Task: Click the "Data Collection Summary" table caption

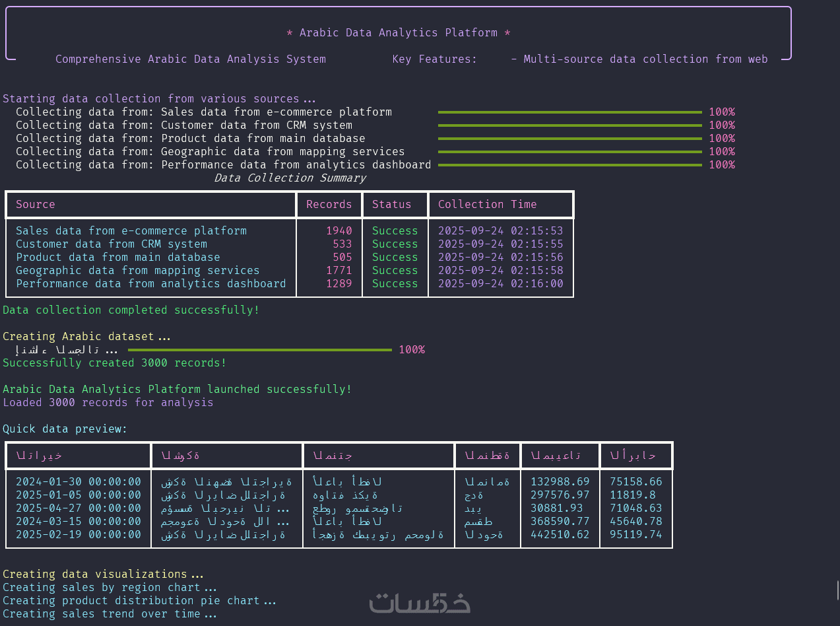Action: point(290,178)
